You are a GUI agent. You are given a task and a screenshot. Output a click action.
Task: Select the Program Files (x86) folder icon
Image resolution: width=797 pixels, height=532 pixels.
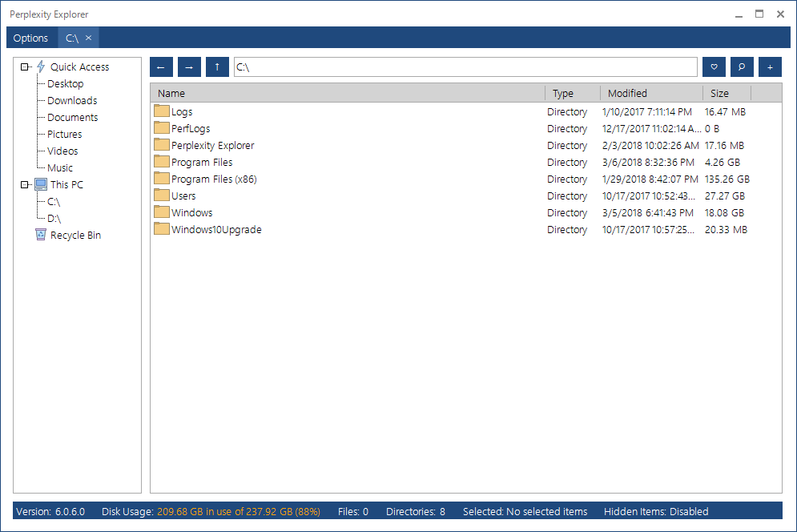click(x=162, y=178)
